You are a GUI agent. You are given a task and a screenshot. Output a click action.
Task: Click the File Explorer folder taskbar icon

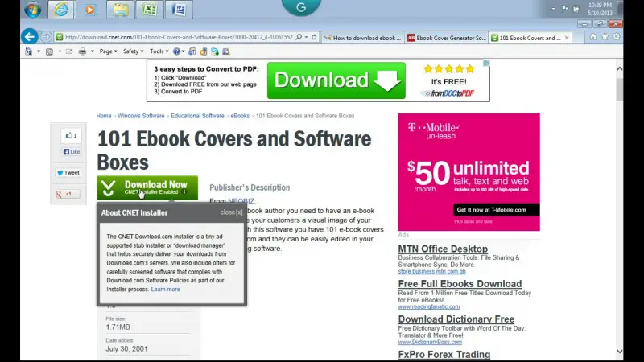(120, 9)
